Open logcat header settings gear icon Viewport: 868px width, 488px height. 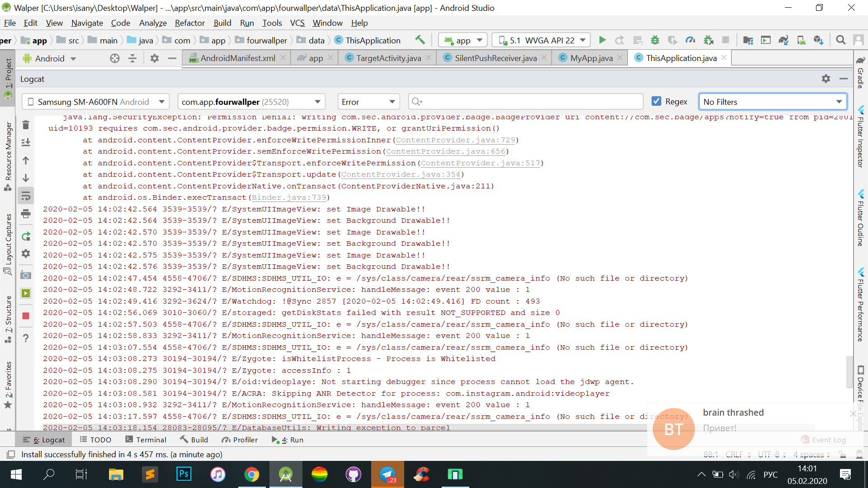click(x=26, y=253)
